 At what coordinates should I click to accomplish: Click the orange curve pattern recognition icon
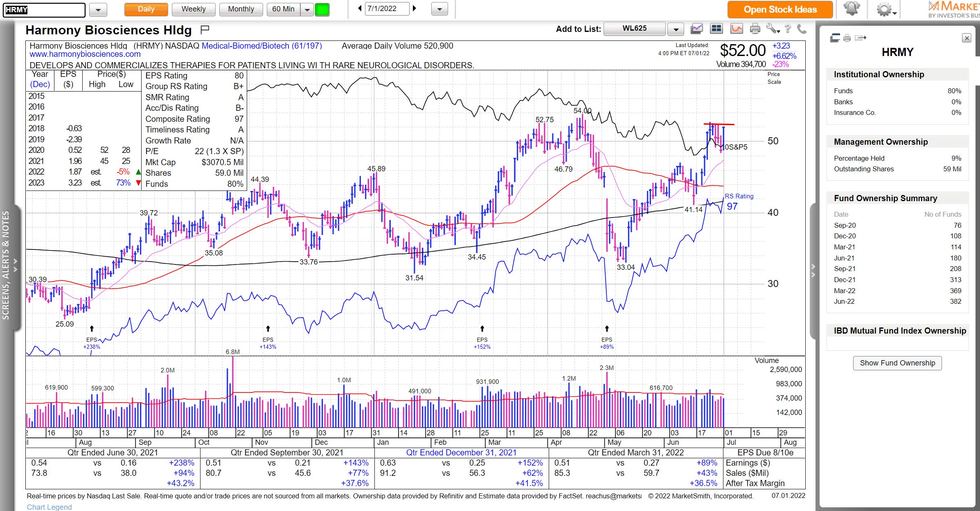737,29
